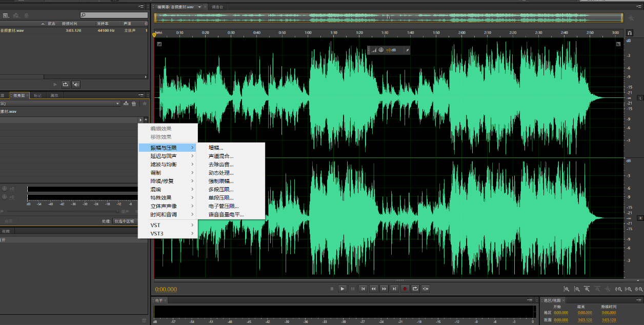Click the fast forward transport button
Viewport: 644px width, 325px height.
point(384,289)
